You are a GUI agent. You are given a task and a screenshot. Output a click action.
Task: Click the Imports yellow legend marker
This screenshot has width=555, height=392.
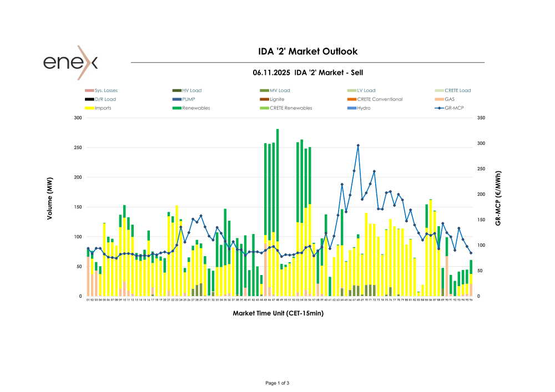click(x=89, y=108)
